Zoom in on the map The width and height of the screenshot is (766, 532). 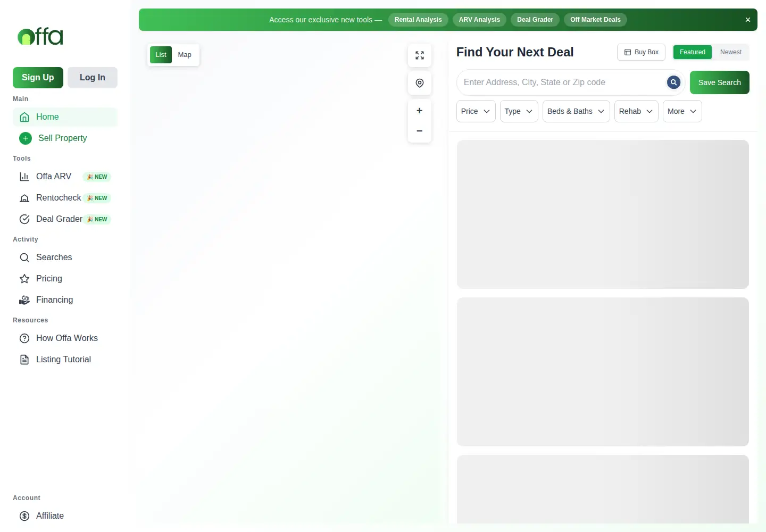coord(420,111)
